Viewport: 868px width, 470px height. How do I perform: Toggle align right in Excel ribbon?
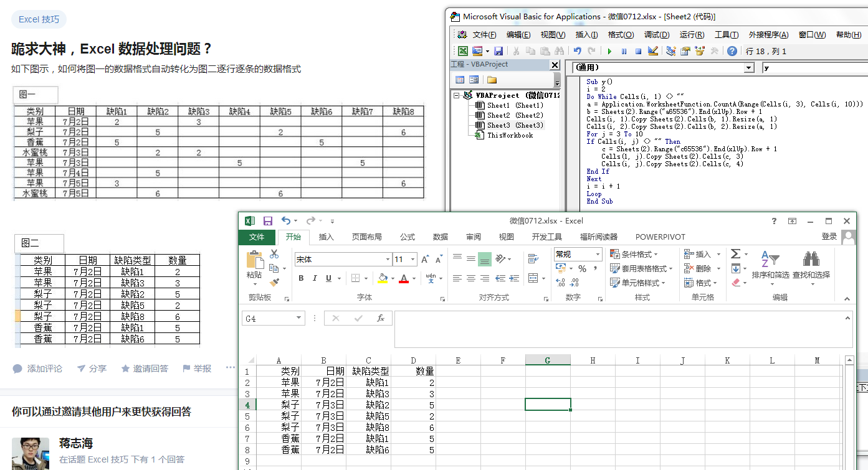485,278
